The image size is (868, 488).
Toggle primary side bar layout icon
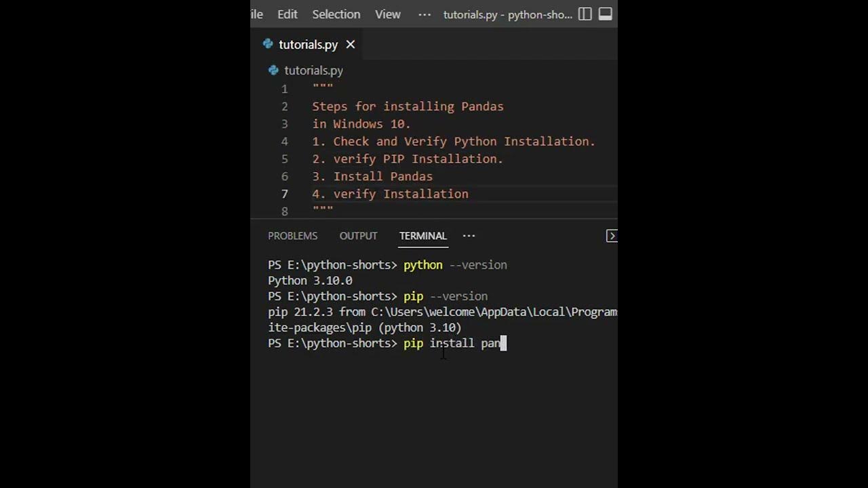[585, 14]
